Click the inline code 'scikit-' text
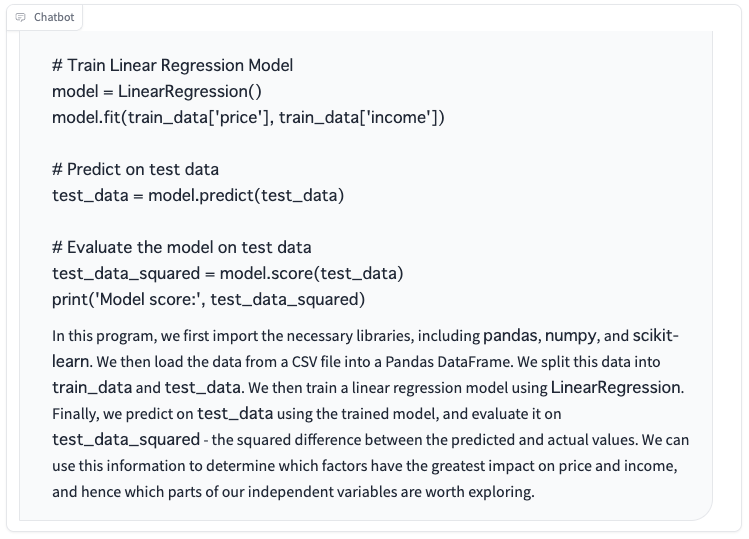Screen dimensions: 749x539 (x=655, y=335)
